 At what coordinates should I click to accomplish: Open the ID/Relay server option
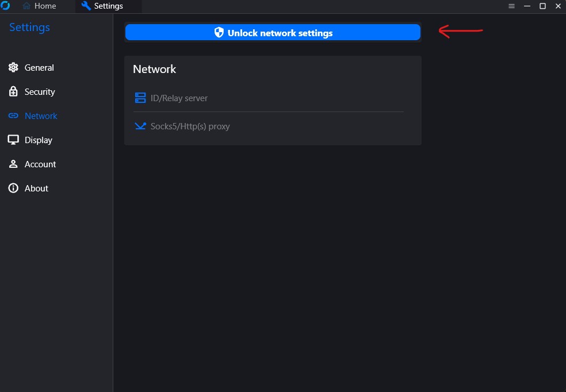pyautogui.click(x=179, y=98)
